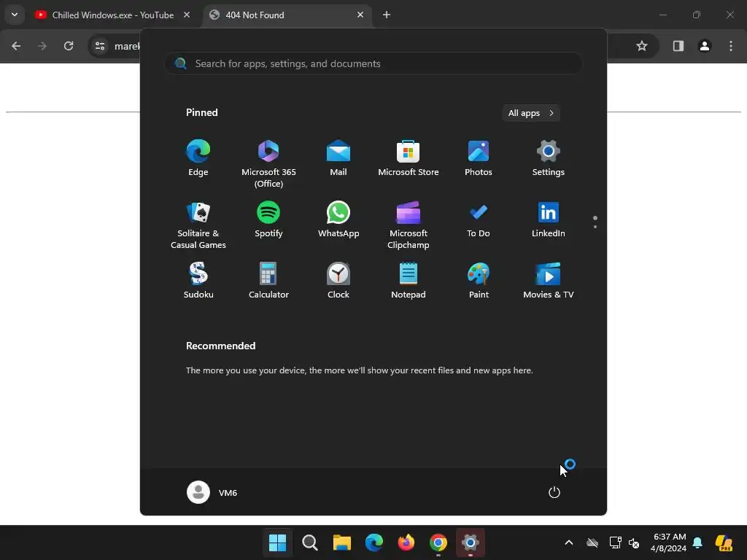This screenshot has height=560, width=747.
Task: Switch to Chrome on the taskbar
Action: 438,542
